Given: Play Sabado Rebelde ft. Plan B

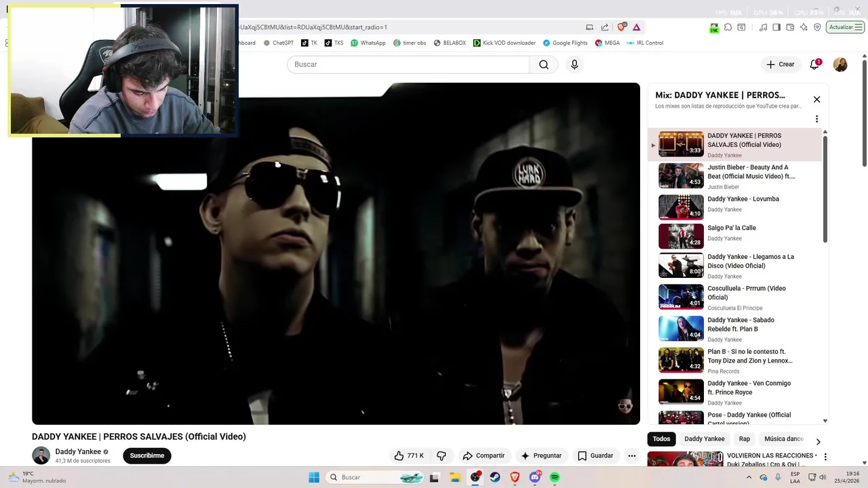Looking at the screenshot, I should click(x=735, y=329).
